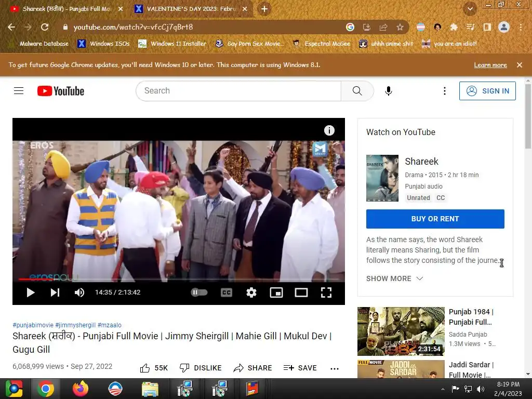The height and width of the screenshot is (399, 532).
Task: Click the search magnifier button
Action: [357, 91]
